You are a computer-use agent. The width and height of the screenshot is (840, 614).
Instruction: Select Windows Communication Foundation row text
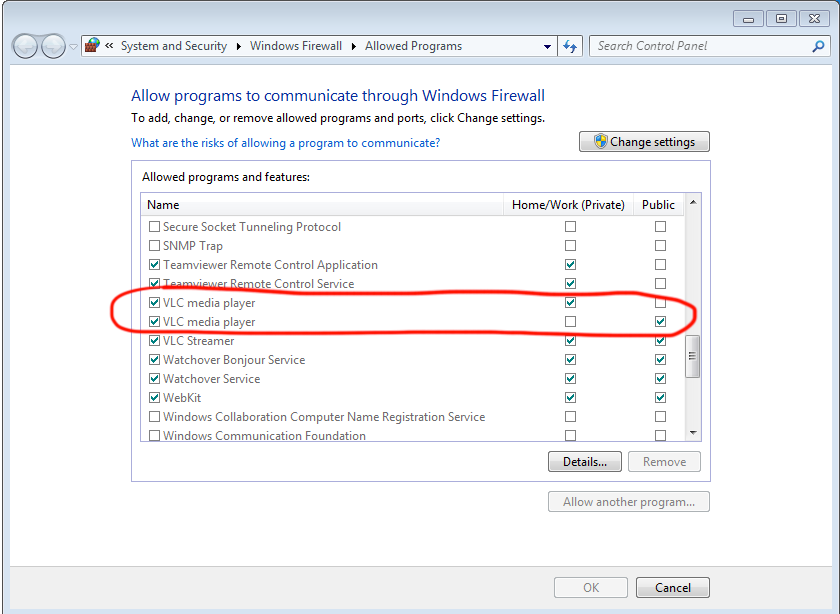pyautogui.click(x=264, y=436)
